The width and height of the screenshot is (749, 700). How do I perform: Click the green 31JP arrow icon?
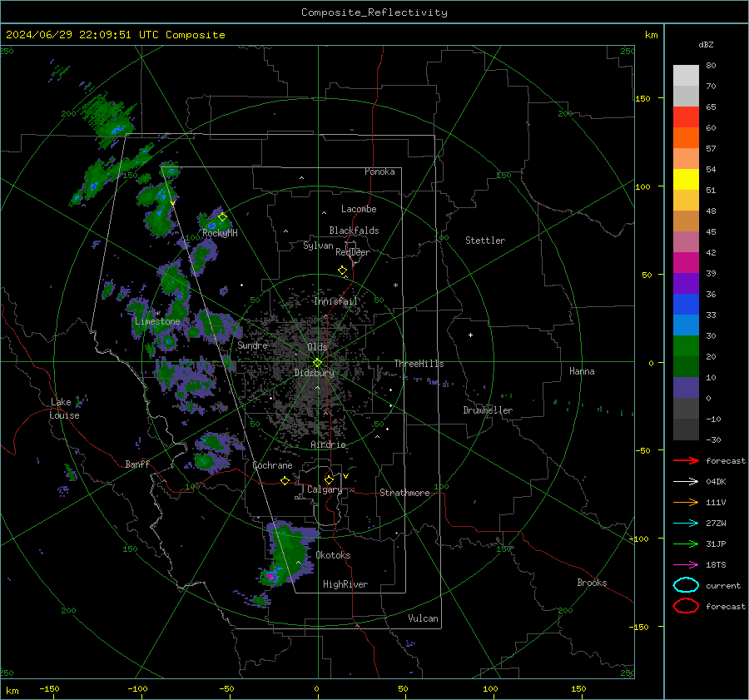point(686,544)
